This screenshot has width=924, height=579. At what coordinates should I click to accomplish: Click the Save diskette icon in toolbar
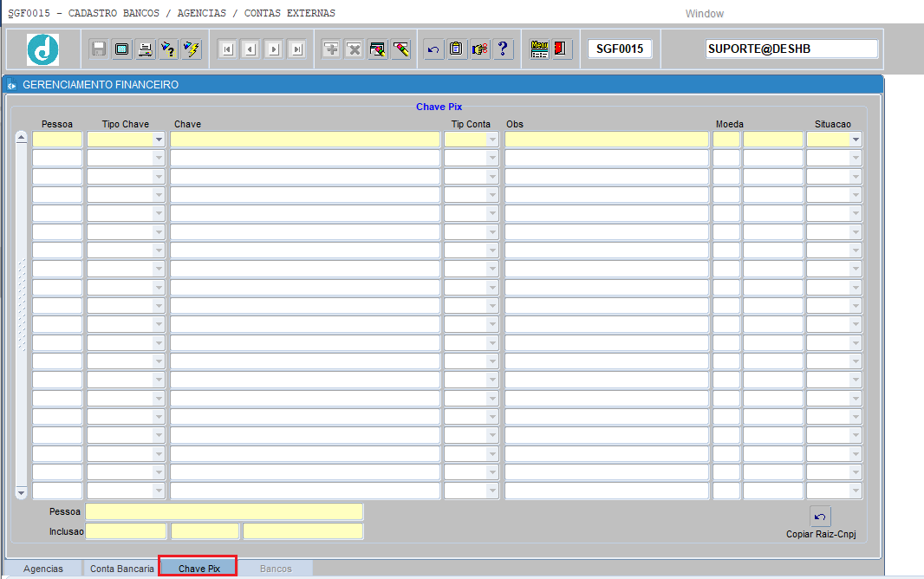[99, 49]
